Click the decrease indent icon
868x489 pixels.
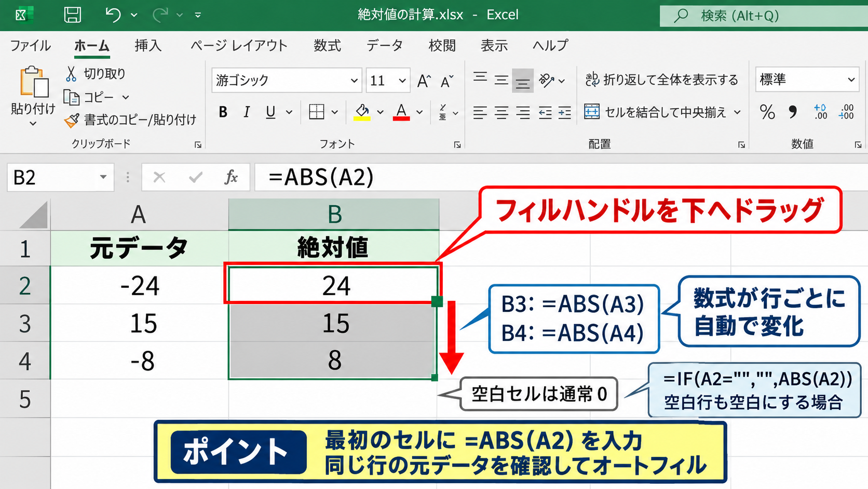pos(545,112)
